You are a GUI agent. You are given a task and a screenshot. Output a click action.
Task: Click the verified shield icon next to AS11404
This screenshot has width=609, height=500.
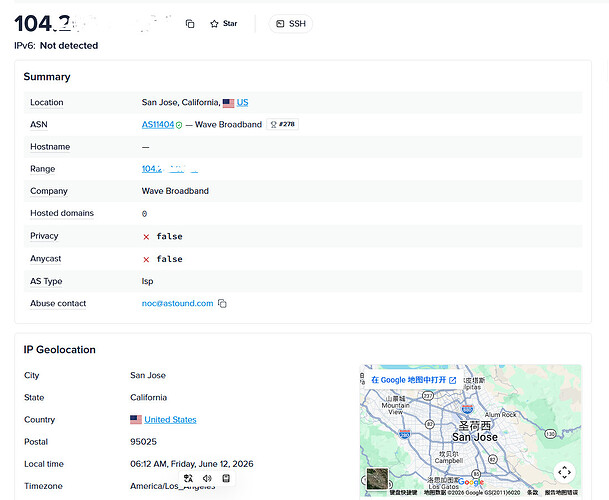(179, 125)
